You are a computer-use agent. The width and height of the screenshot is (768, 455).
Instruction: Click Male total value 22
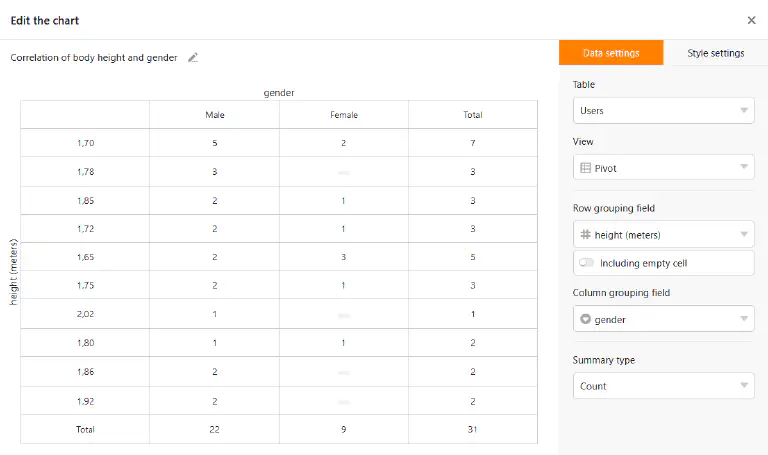215,430
